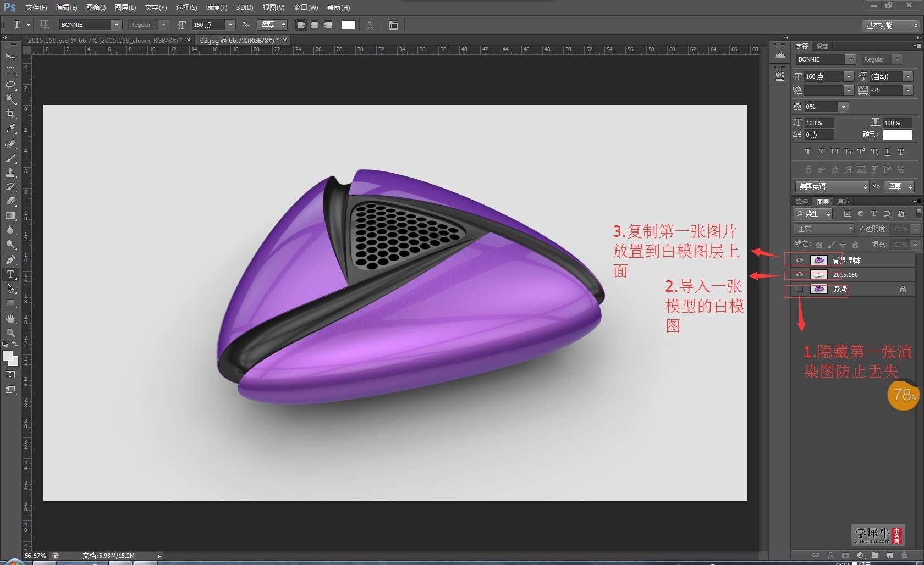Viewport: 924px width, 565px height.
Task: Click text color swatch in options bar
Action: [349, 25]
